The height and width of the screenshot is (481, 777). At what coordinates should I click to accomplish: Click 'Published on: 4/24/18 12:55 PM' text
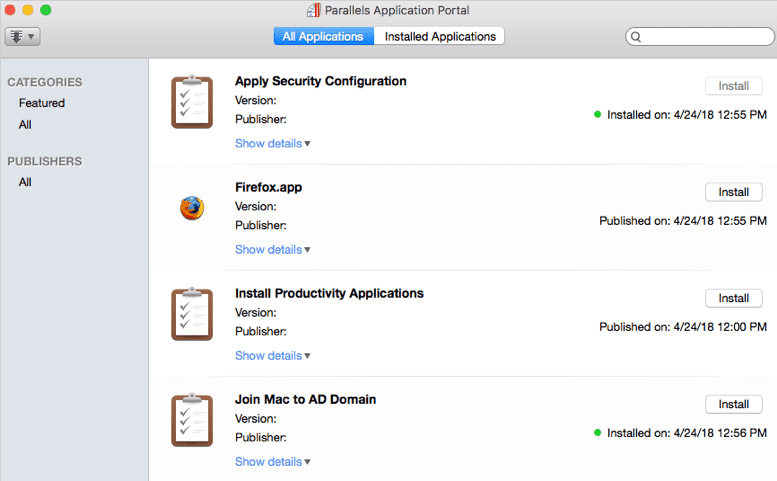pos(683,221)
